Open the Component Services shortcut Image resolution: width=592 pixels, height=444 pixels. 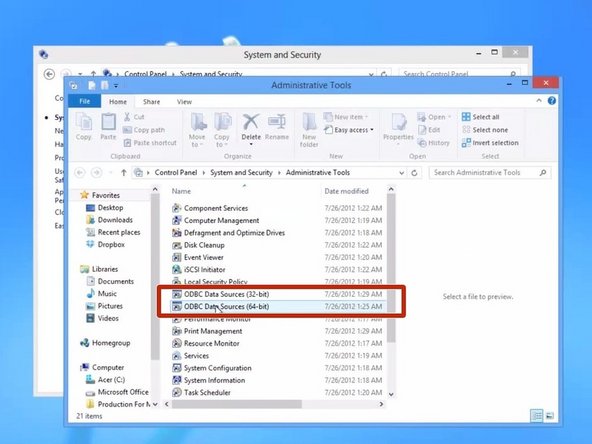pyautogui.click(x=210, y=208)
